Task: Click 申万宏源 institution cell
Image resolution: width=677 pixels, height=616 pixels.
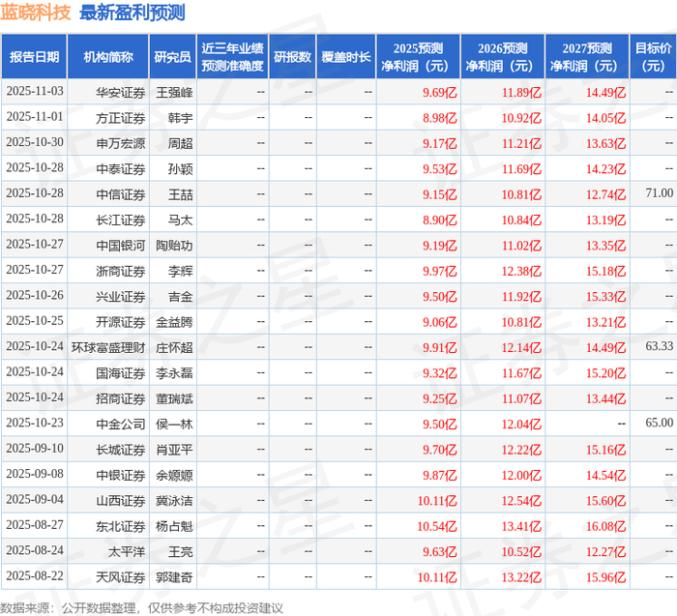Action: click(121, 143)
